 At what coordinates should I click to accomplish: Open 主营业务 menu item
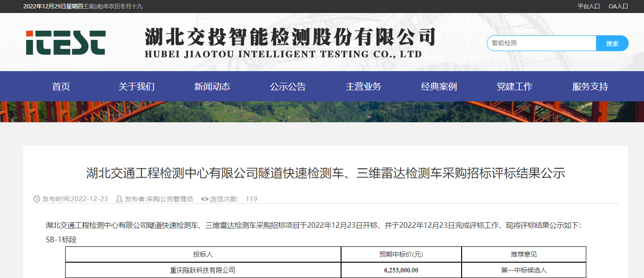tap(363, 86)
